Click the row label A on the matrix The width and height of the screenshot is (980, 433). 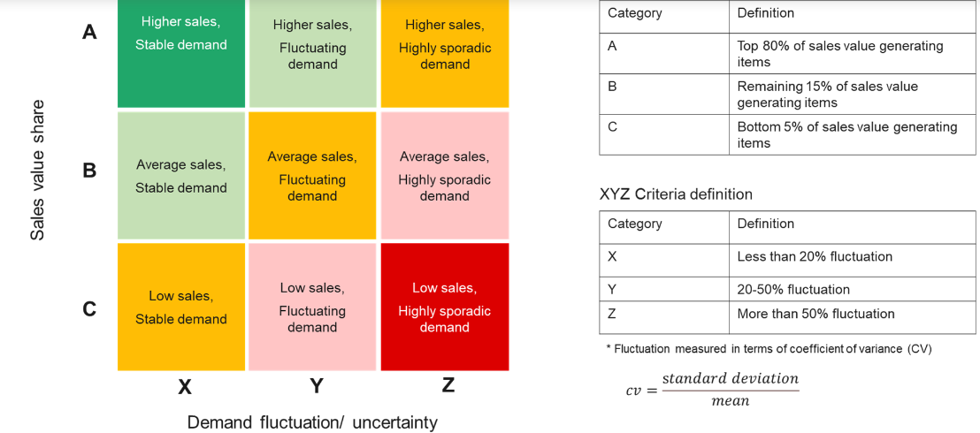[89, 33]
